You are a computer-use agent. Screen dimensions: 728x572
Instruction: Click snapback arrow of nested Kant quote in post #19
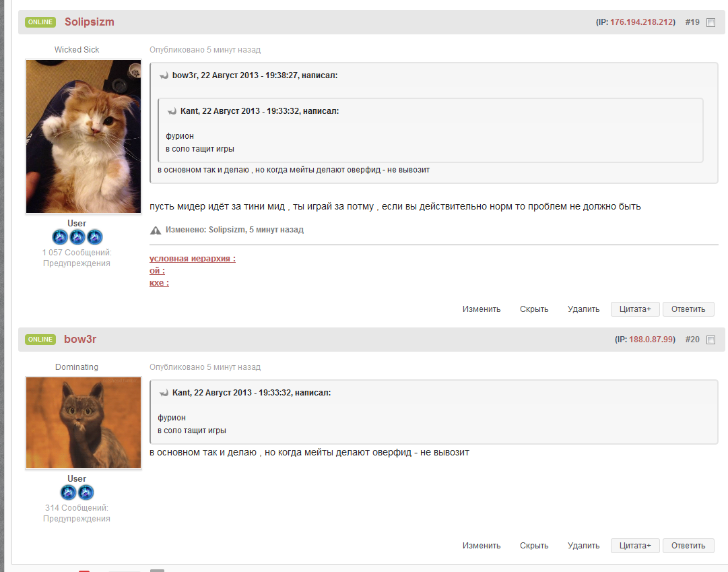[172, 111]
